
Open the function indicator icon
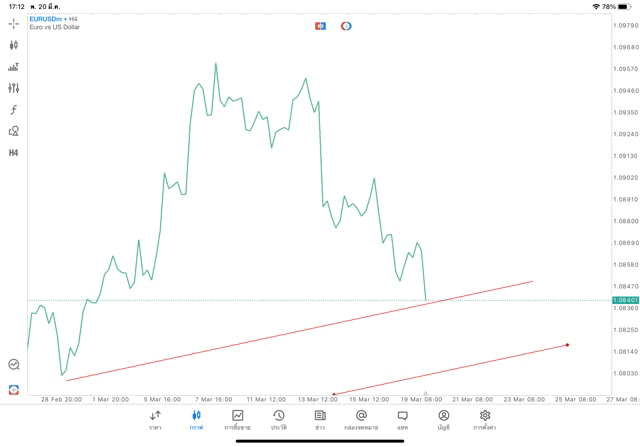(14, 110)
